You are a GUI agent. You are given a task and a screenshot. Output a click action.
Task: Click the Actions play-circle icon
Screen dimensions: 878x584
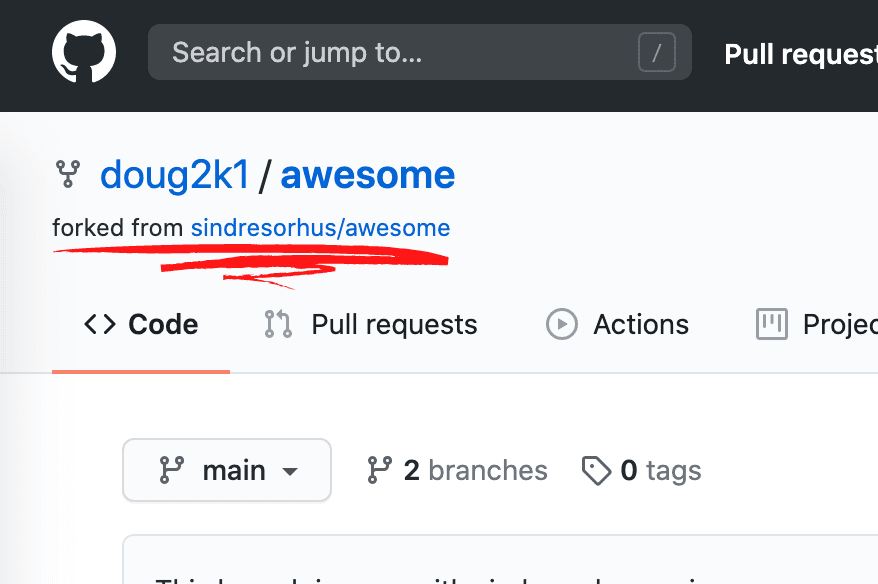pos(561,324)
